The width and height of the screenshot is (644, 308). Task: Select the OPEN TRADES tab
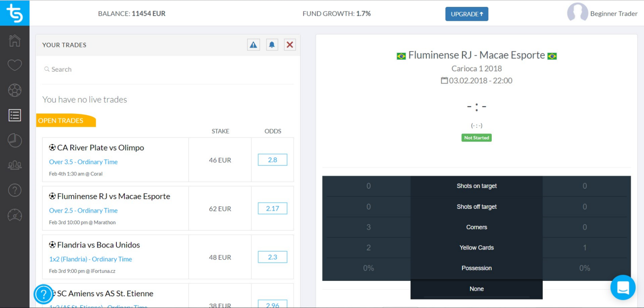tap(65, 120)
